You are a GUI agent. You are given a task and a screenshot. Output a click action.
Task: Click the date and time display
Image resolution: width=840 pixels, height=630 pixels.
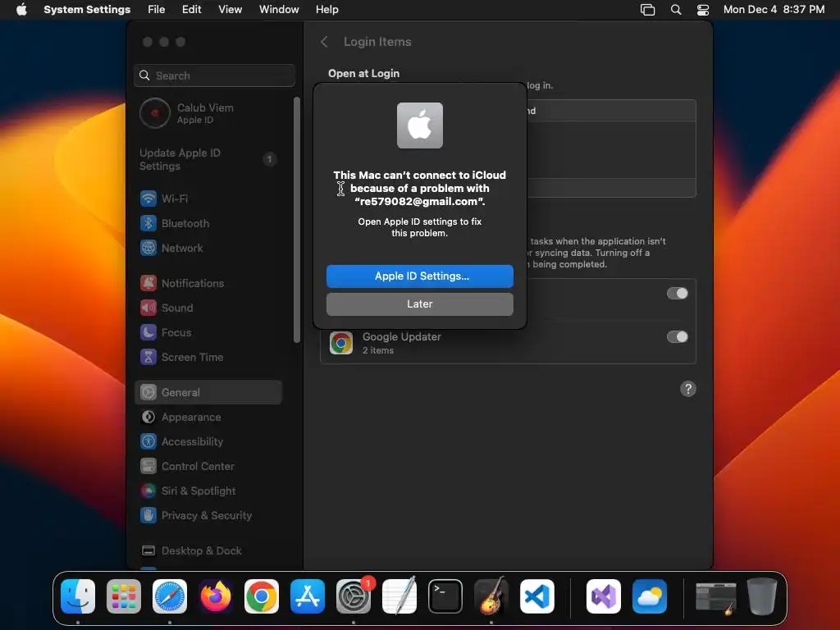pyautogui.click(x=774, y=10)
